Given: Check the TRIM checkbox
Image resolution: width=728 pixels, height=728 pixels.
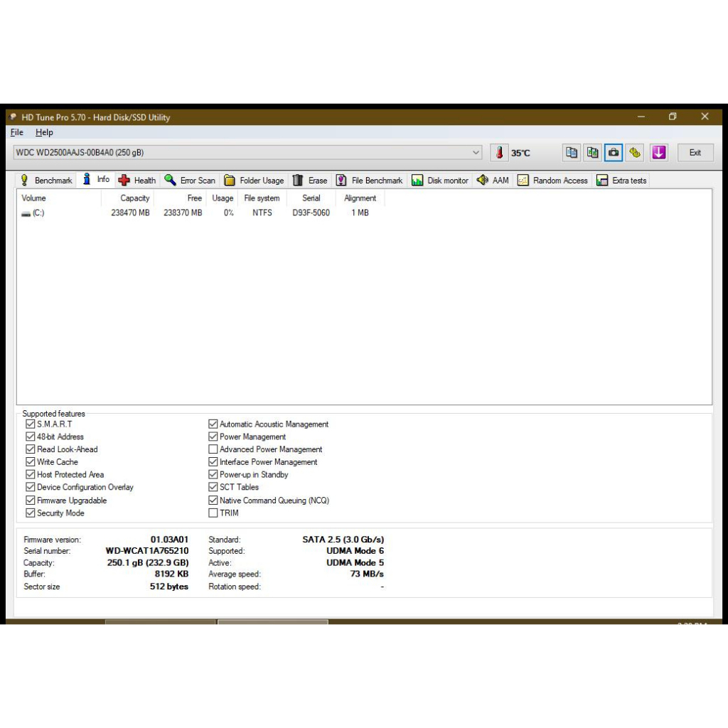Looking at the screenshot, I should coord(213,513).
